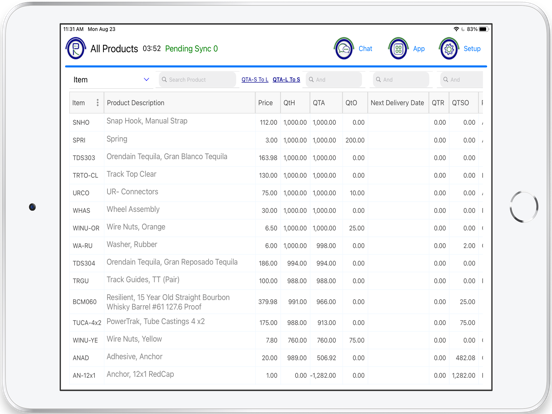Open the Chat icon
This screenshot has height=414, width=552.
pos(344,49)
